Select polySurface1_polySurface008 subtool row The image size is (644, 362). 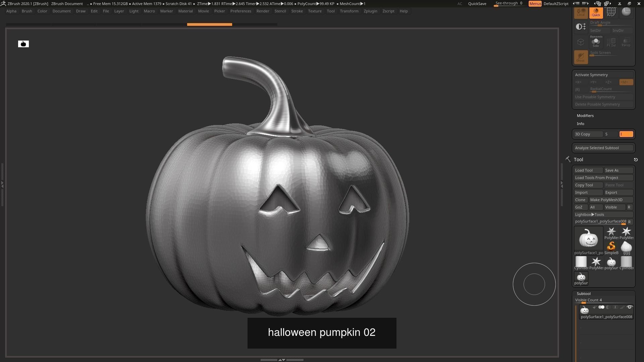606,312
